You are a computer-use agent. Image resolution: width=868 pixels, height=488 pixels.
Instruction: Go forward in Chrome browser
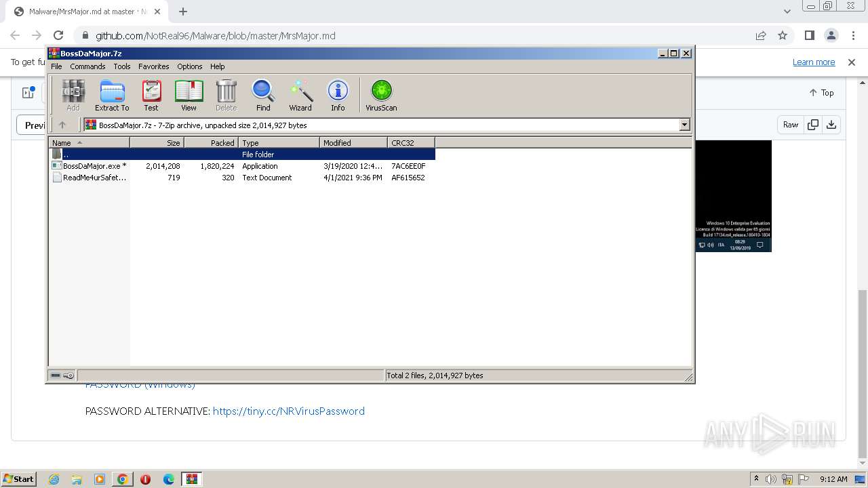[37, 35]
